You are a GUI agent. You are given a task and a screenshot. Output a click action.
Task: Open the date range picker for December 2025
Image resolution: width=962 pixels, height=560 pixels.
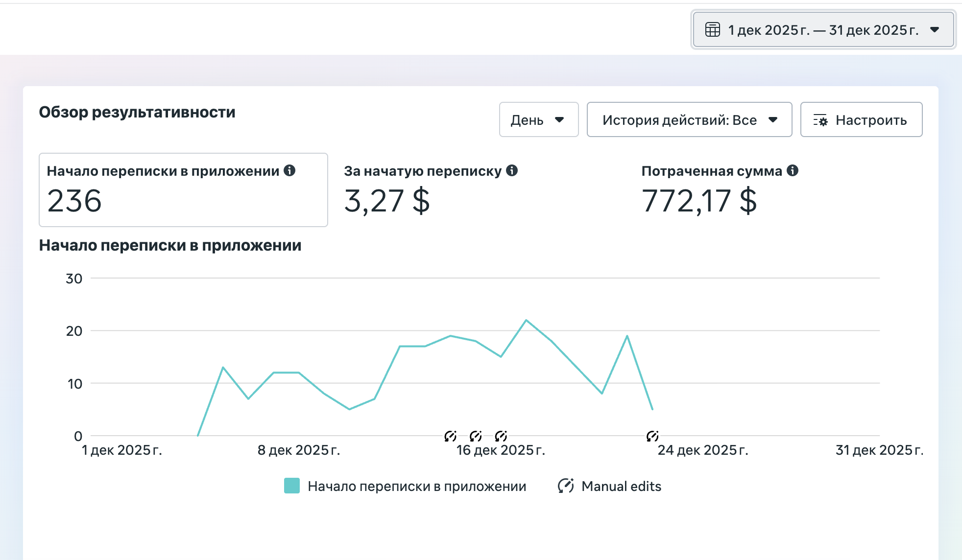tap(823, 30)
